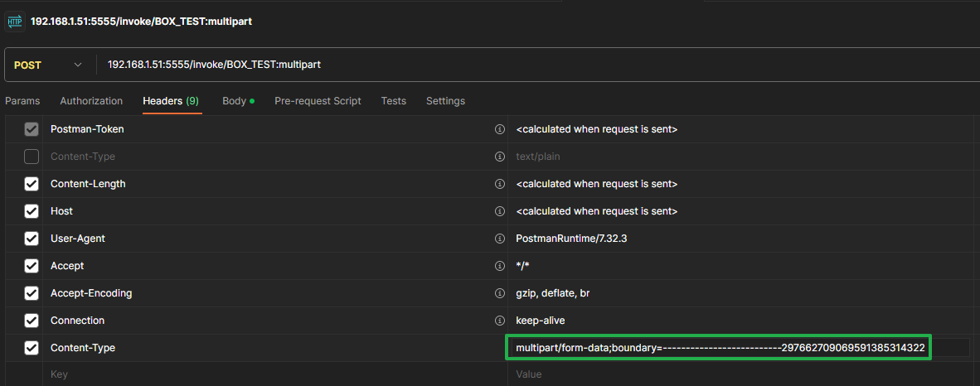This screenshot has height=386, width=980.
Task: Open the Authorization tab
Action: point(91,101)
